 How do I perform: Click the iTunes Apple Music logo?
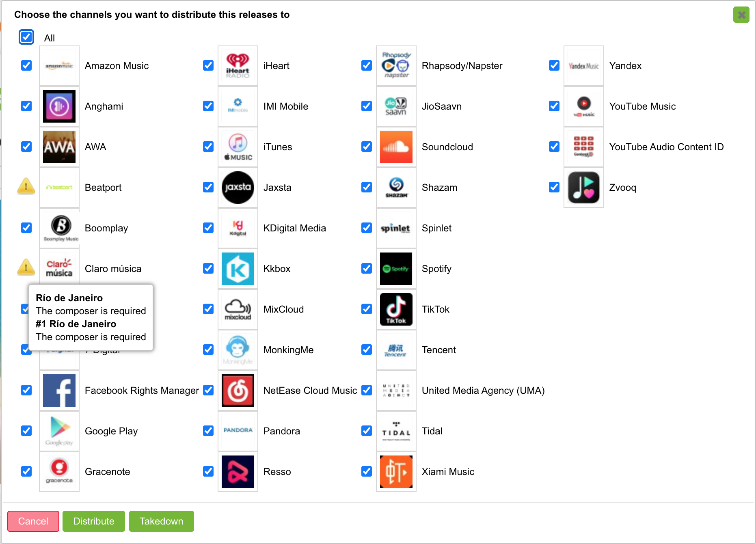click(x=238, y=147)
